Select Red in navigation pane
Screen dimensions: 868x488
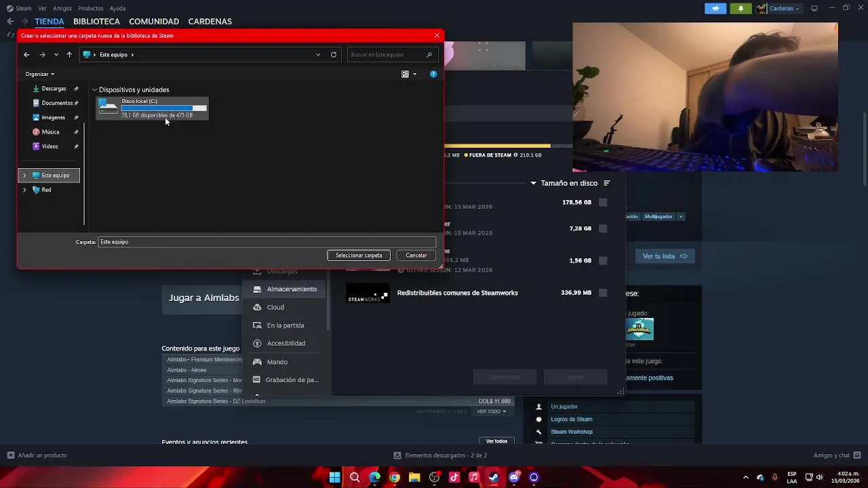coord(46,190)
